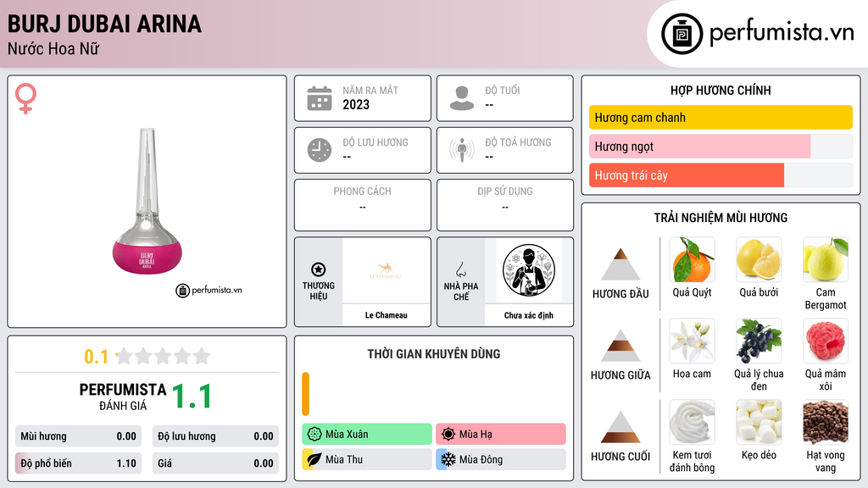Click the Nước Hoa Nữ subtitle
Viewport: 868px width, 488px height.
(x=53, y=49)
